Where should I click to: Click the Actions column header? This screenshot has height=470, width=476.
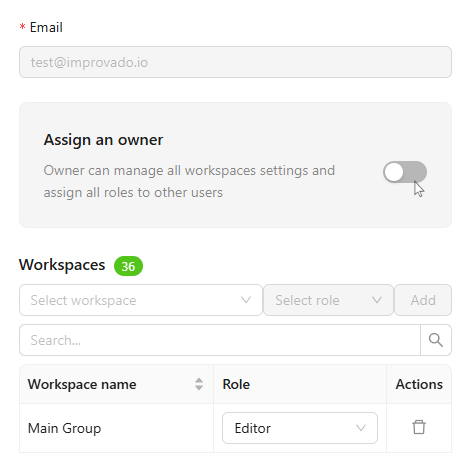click(419, 384)
